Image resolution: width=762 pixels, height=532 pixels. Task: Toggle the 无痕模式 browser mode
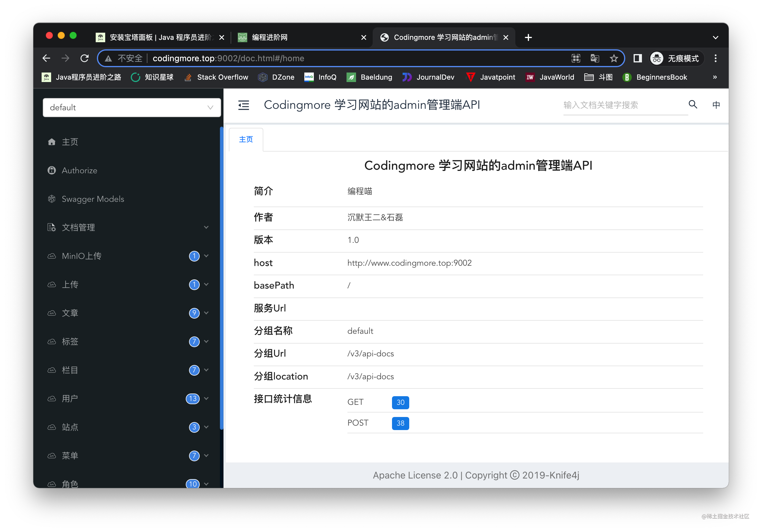click(x=678, y=58)
